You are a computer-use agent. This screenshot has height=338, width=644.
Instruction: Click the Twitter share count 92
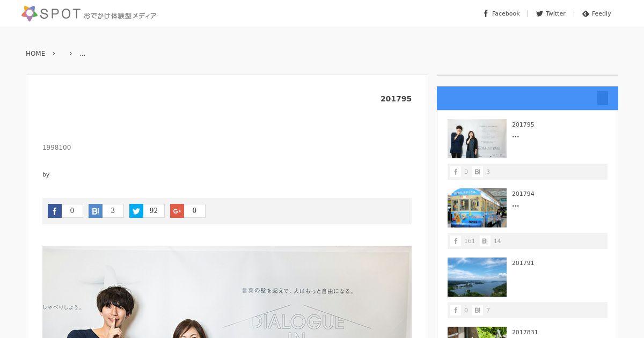tap(153, 211)
